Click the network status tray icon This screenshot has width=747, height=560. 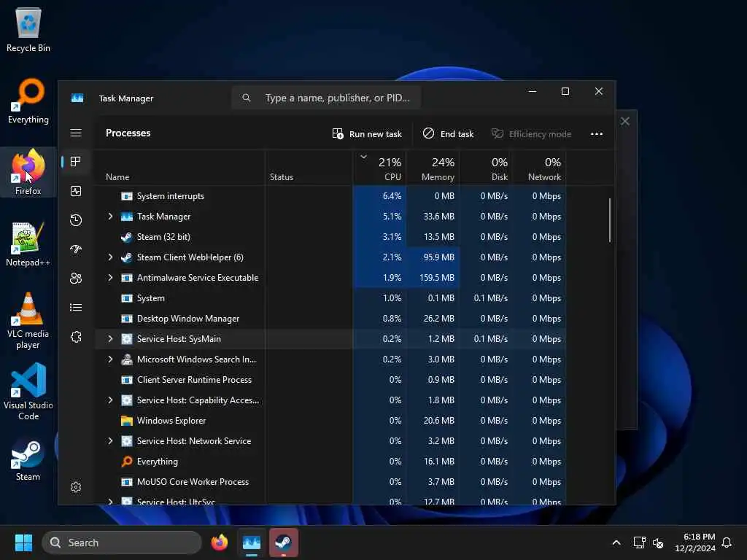pos(639,542)
